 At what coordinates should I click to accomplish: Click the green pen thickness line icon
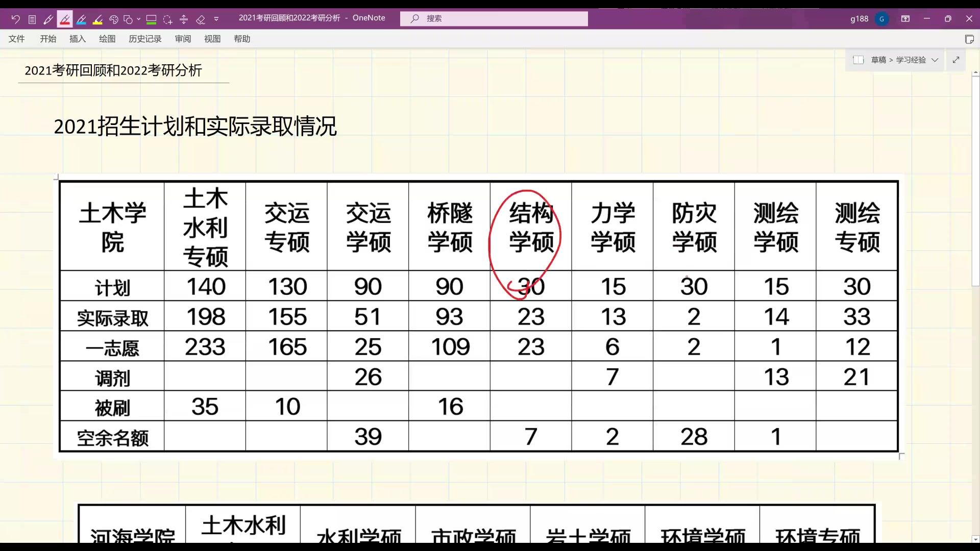click(x=151, y=19)
